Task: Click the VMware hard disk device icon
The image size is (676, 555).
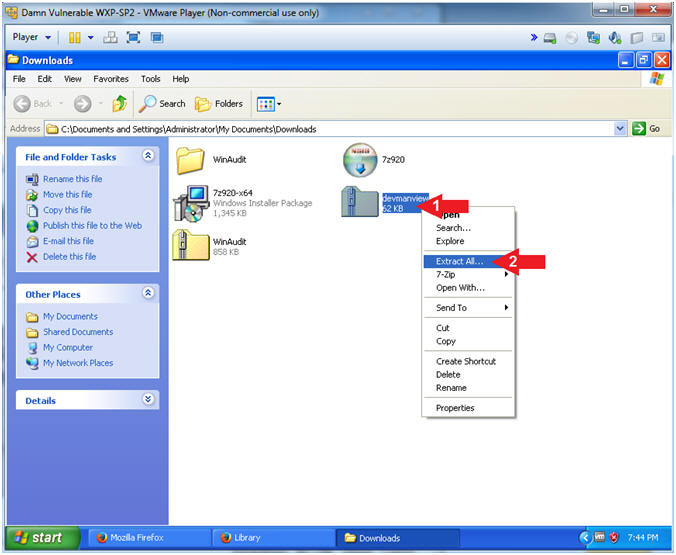Action: point(550,38)
